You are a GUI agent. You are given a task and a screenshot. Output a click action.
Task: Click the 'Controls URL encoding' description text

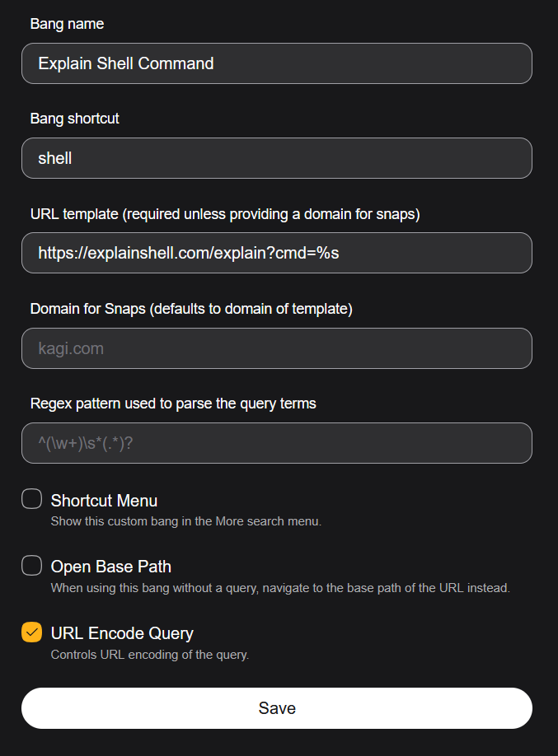point(150,655)
